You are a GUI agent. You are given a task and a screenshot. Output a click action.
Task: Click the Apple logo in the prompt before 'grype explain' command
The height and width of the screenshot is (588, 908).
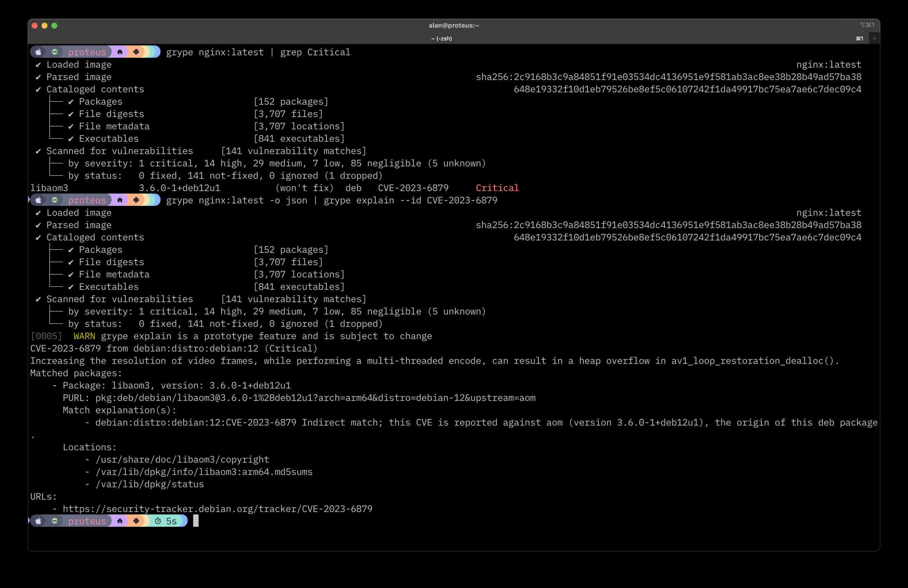38,200
